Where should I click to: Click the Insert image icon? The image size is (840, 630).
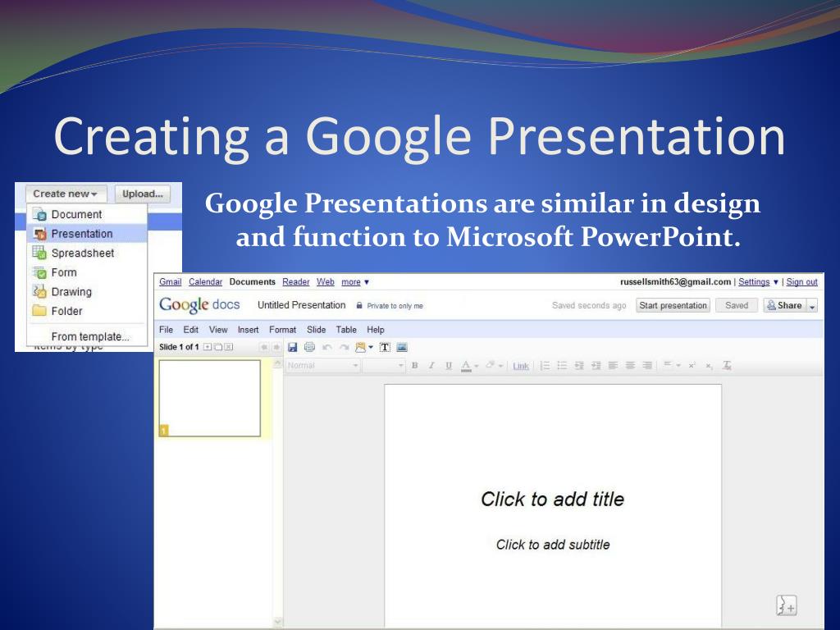coord(402,347)
